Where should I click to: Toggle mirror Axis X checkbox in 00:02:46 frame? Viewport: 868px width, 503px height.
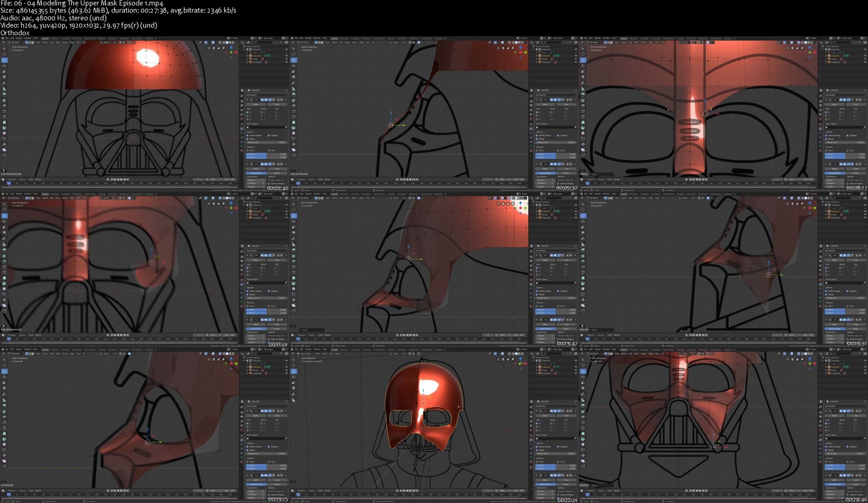(x=247, y=112)
